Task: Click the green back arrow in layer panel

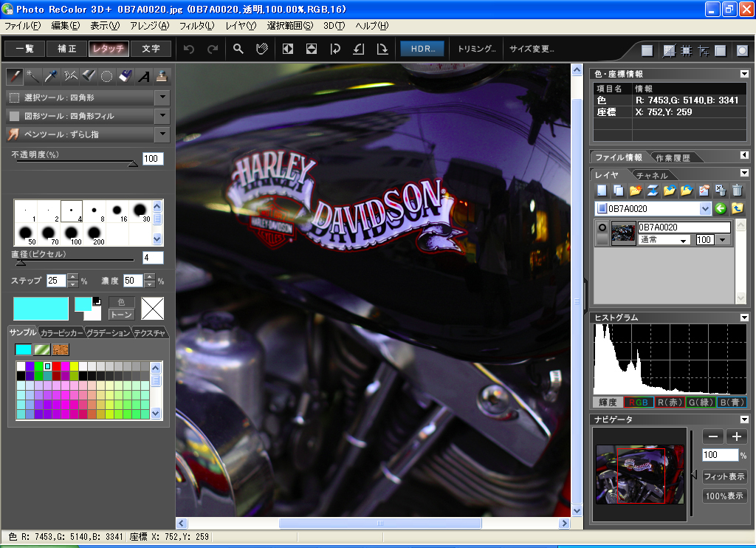Action: point(720,208)
